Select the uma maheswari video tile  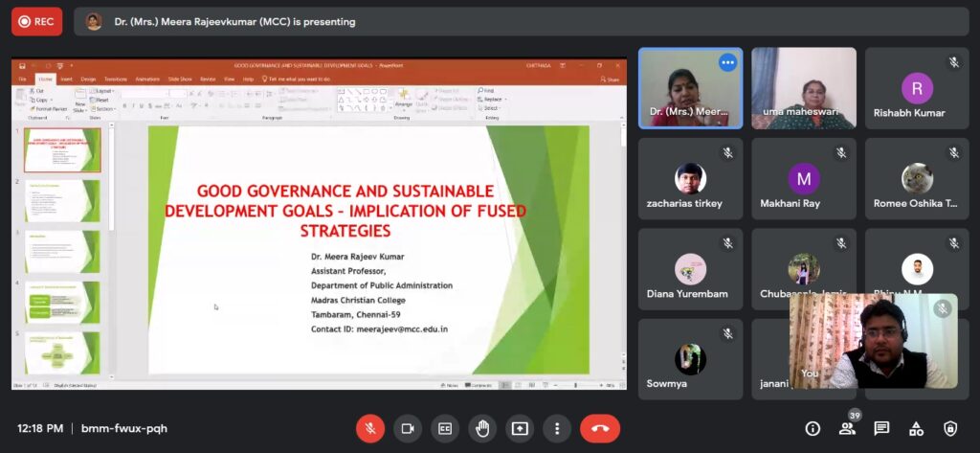(x=804, y=88)
